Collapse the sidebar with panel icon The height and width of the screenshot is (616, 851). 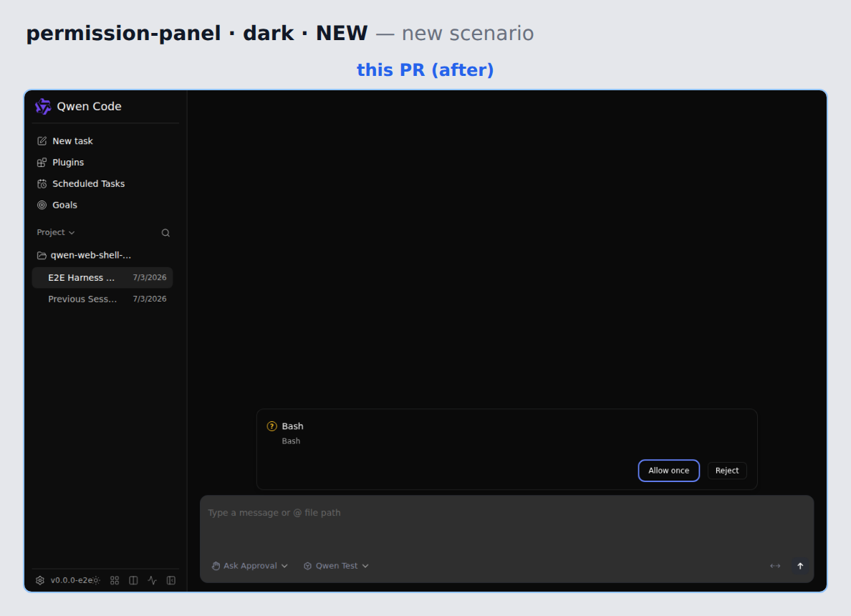click(171, 581)
